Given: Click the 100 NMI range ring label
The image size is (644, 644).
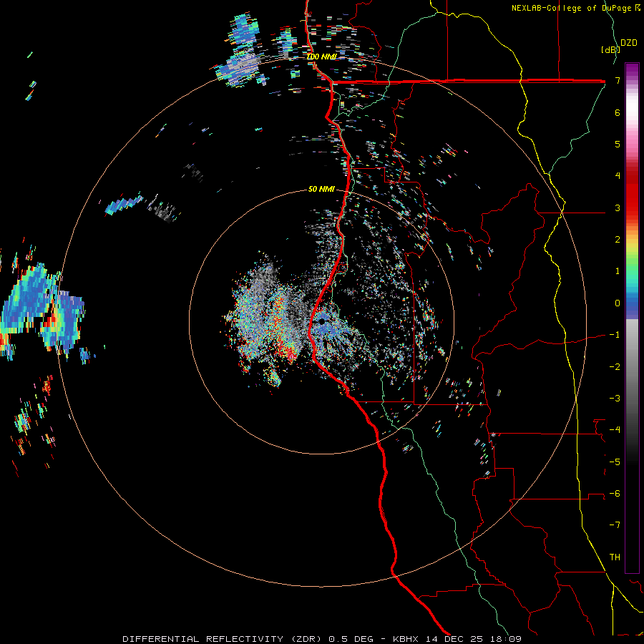Looking at the screenshot, I should click(x=321, y=57).
